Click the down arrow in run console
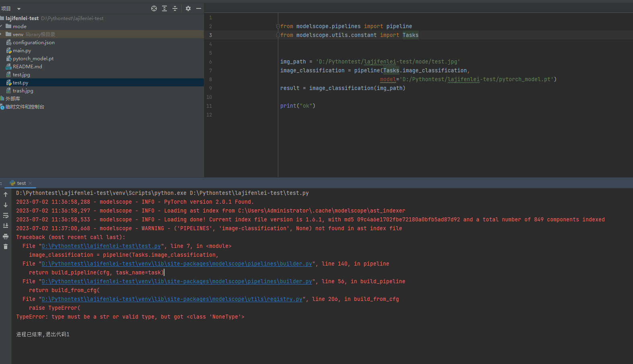The width and height of the screenshot is (633, 364). [x=6, y=205]
